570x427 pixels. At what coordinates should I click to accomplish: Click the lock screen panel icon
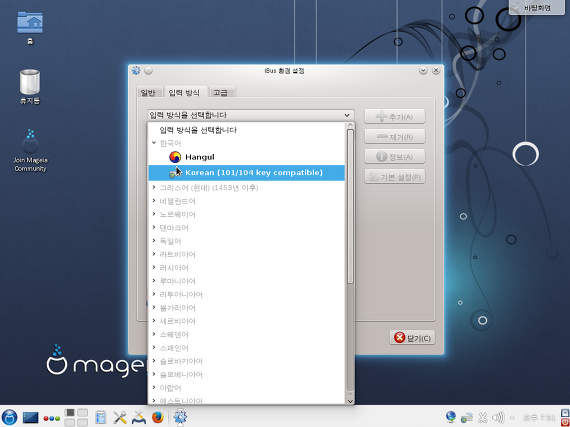tap(565, 413)
